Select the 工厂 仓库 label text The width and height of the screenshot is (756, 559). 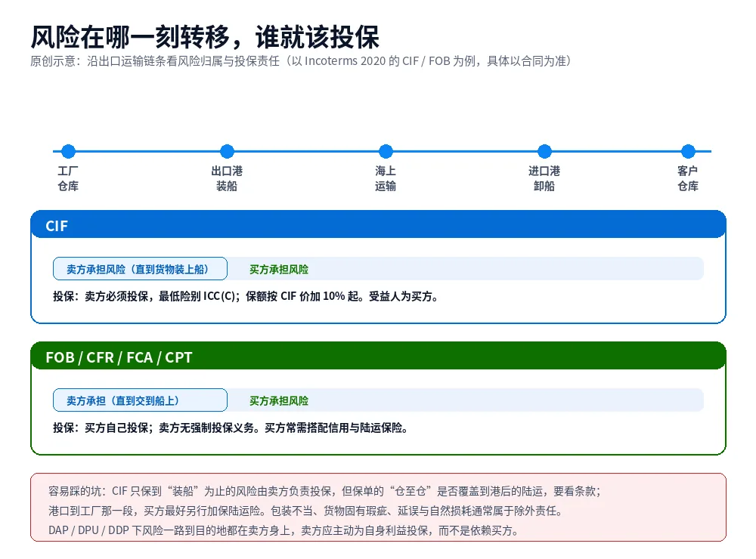click(x=68, y=178)
